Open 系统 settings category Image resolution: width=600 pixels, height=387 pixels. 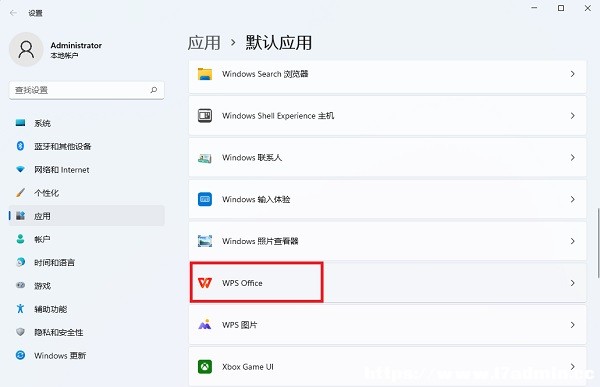click(x=87, y=123)
